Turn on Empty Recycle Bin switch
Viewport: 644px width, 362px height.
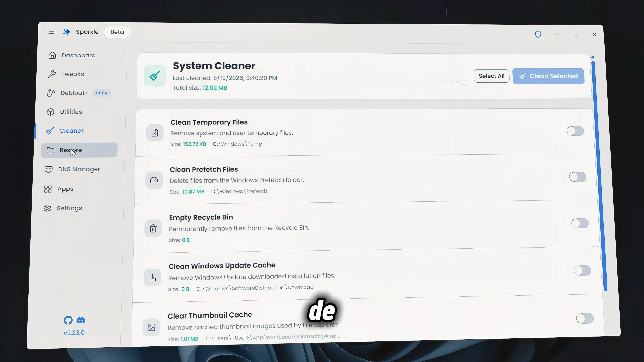(x=580, y=223)
